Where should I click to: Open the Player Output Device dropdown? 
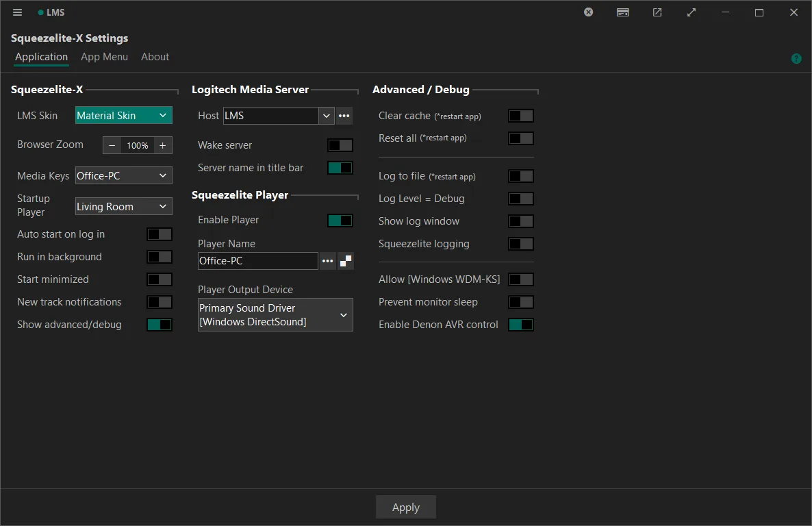click(275, 314)
